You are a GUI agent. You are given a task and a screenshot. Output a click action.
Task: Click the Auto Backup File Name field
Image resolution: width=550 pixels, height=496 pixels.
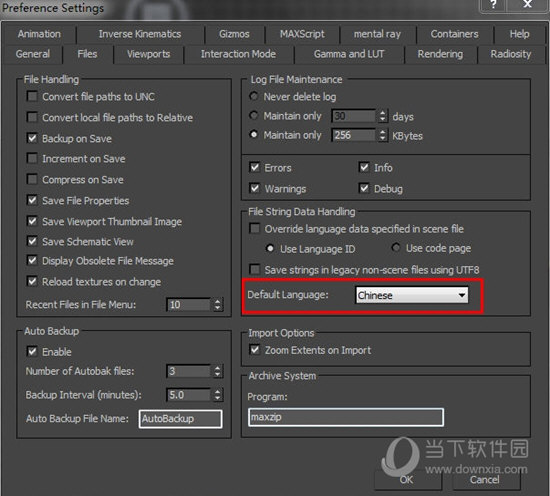(x=181, y=419)
